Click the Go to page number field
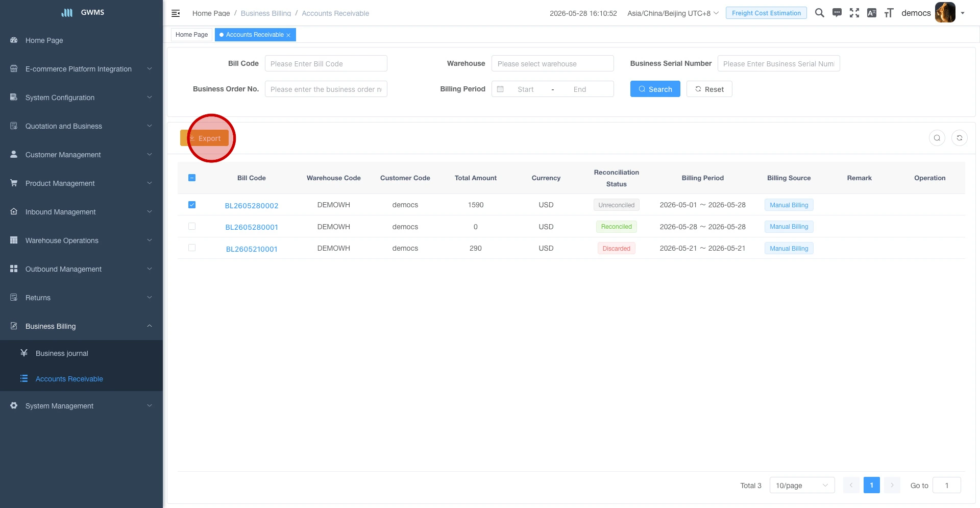Viewport: 980px width, 508px height. click(x=947, y=485)
